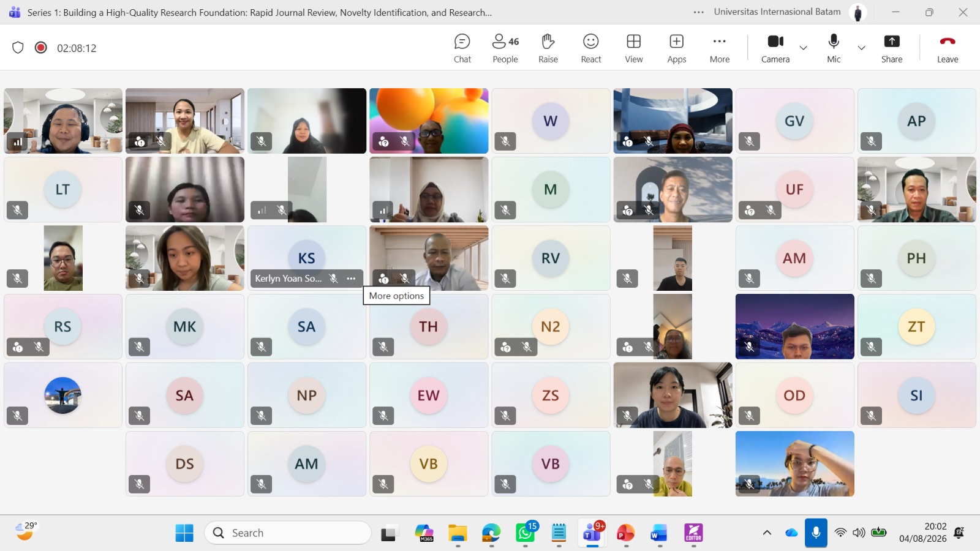Open the Chat panel

tap(462, 48)
